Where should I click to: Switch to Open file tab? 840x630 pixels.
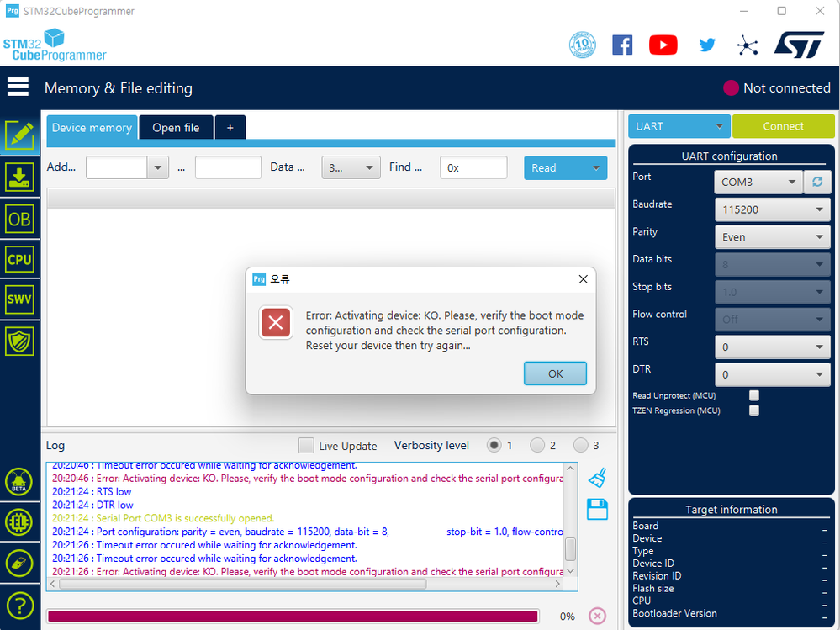[176, 128]
